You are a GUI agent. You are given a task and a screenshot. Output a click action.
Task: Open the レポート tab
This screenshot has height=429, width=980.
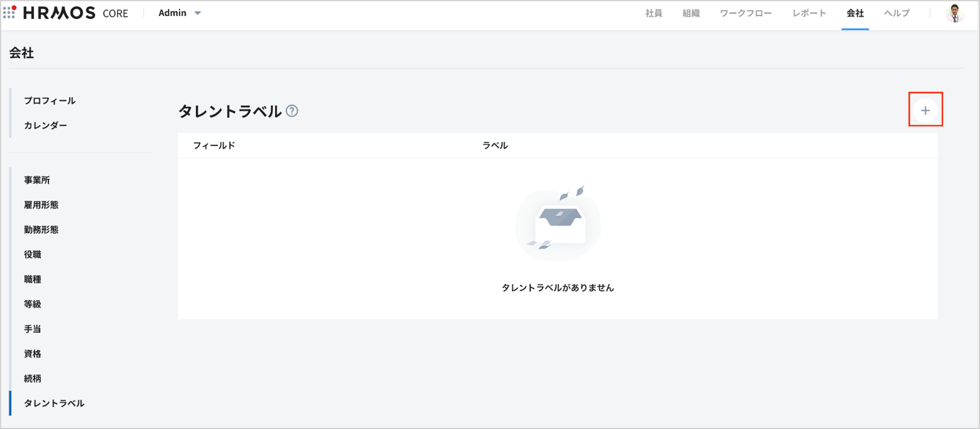coord(809,14)
